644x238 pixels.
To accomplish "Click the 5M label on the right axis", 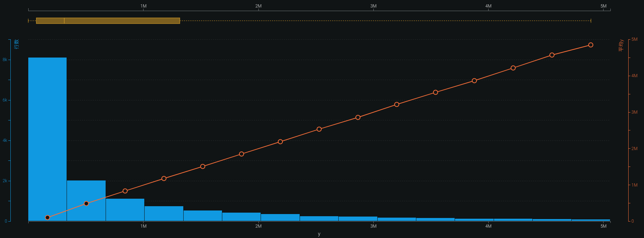I will click(x=634, y=39).
